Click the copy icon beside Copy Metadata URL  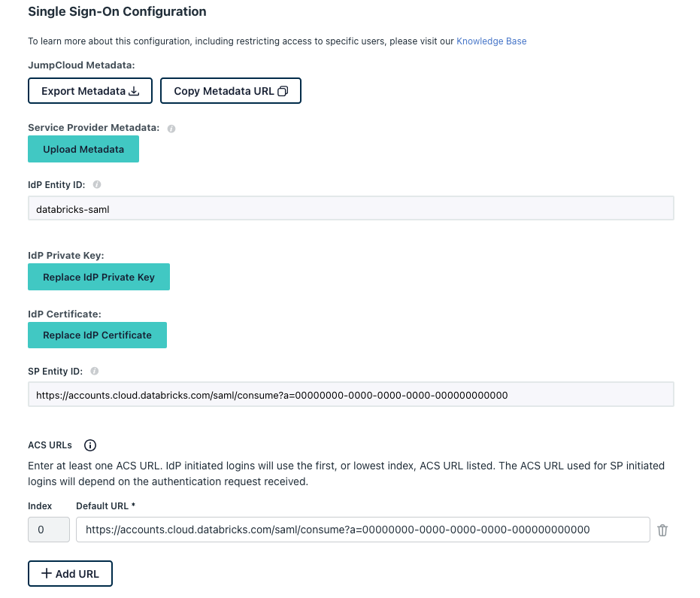tap(283, 91)
